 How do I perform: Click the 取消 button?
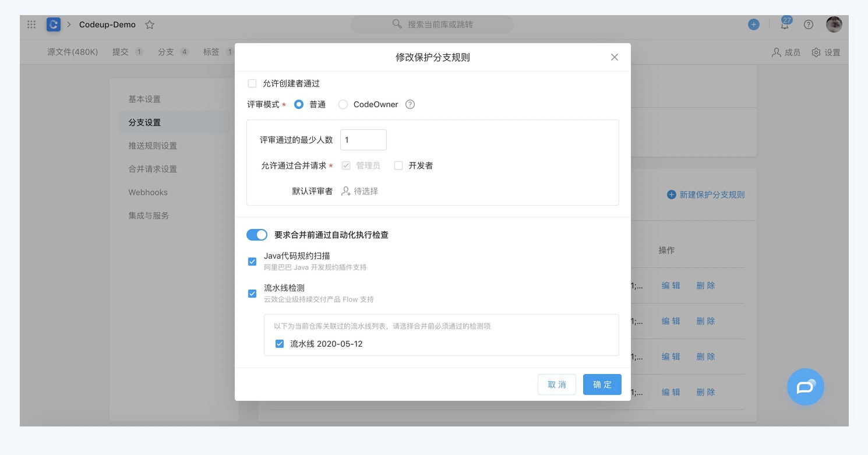pyautogui.click(x=557, y=385)
